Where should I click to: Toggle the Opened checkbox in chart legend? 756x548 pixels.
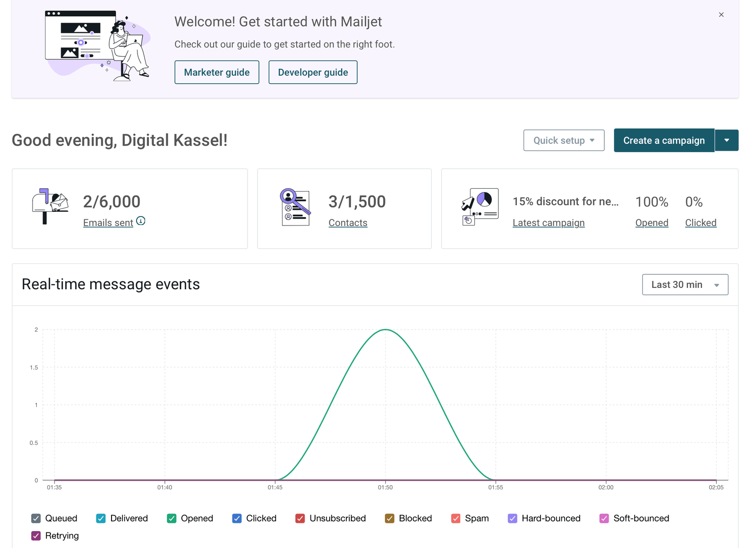click(172, 518)
